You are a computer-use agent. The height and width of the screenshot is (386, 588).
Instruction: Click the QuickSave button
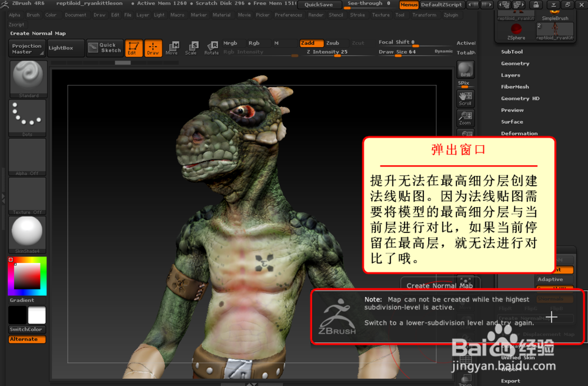319,5
